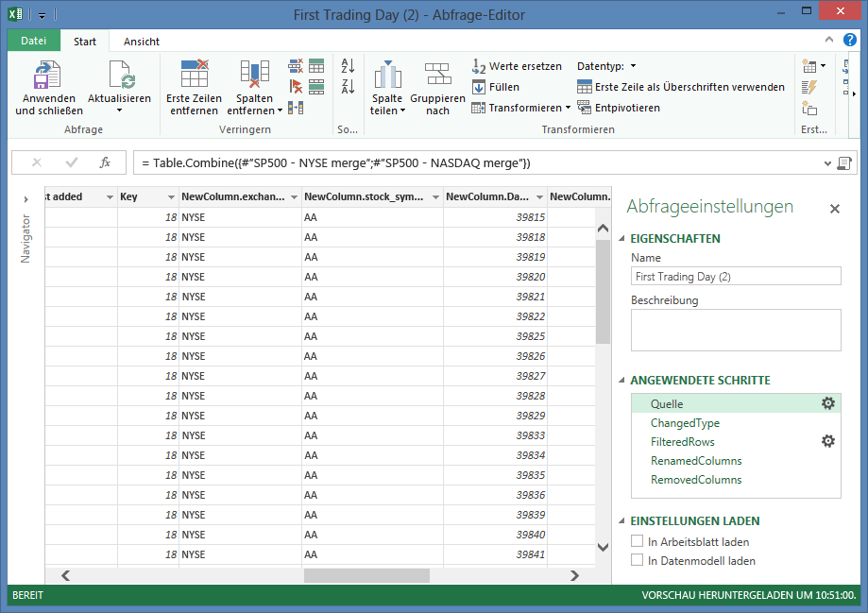Click remove duplicates icon in Verringern group
868x613 pixels.
[x=296, y=108]
